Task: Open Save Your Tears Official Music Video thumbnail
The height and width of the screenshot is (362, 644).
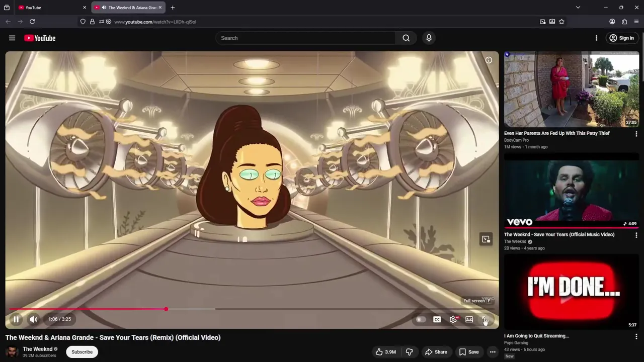Action: [x=572, y=191]
